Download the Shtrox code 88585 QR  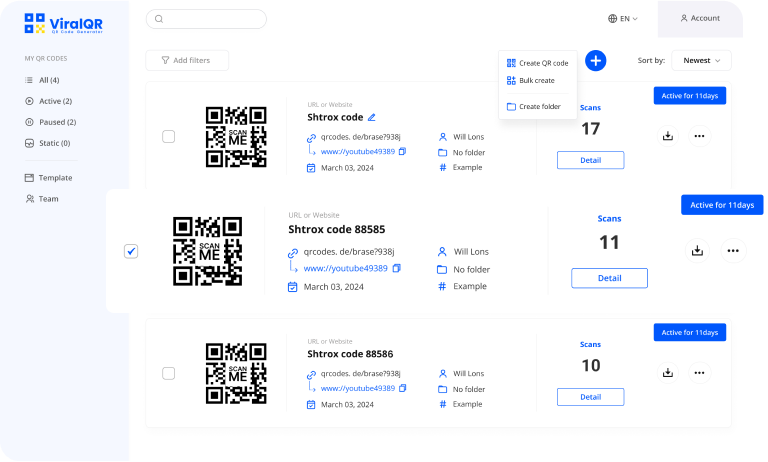tap(697, 251)
